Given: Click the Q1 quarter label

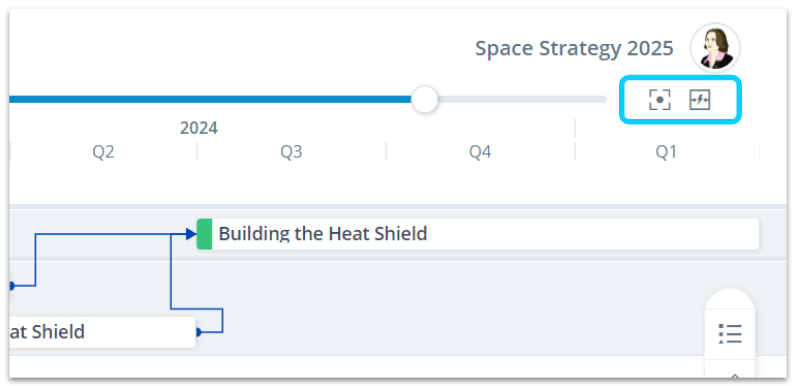Looking at the screenshot, I should click(666, 152).
